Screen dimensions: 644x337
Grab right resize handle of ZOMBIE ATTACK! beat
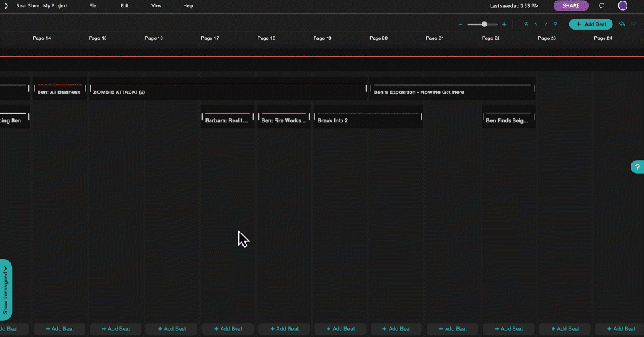366,88
